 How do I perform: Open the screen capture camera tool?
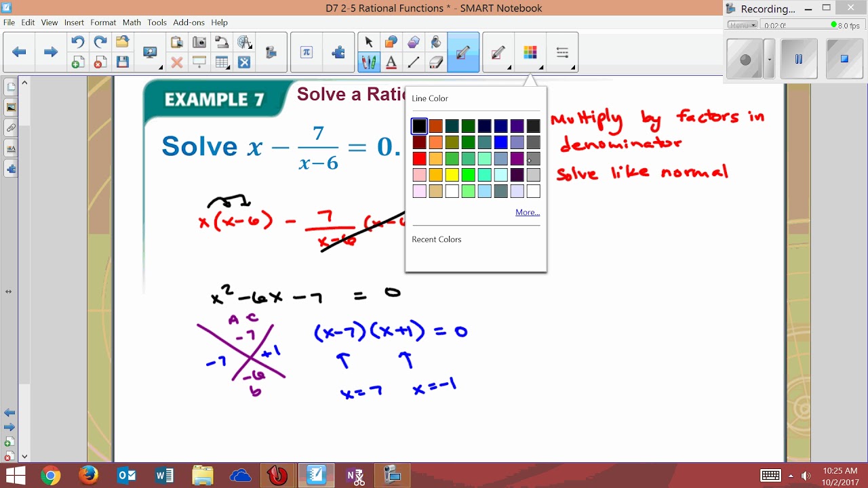[x=199, y=42]
